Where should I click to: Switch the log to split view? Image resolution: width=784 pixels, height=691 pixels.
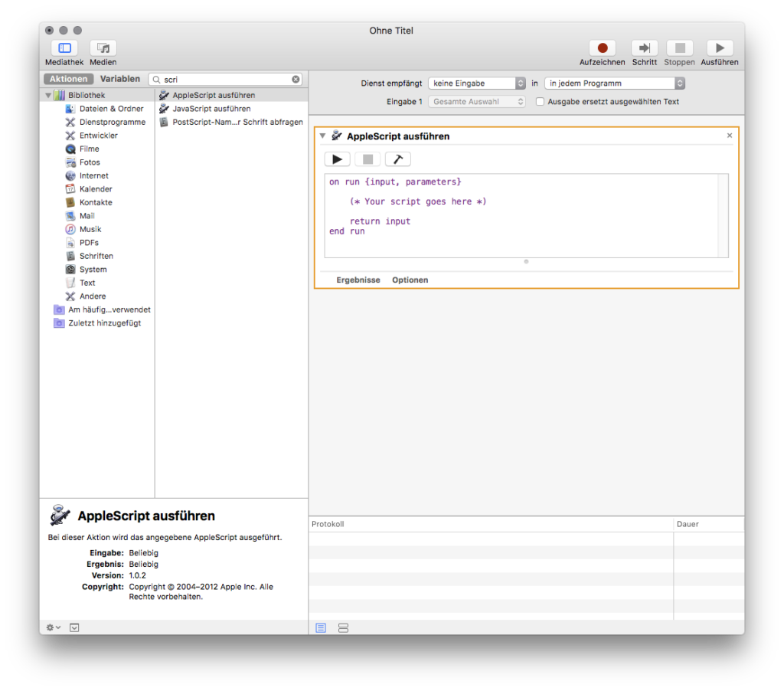coord(343,628)
